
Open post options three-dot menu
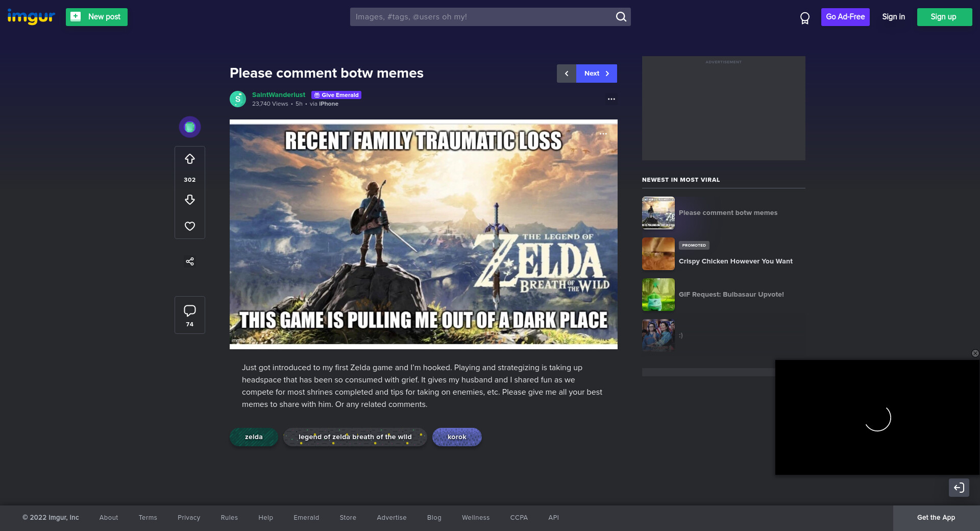point(611,99)
